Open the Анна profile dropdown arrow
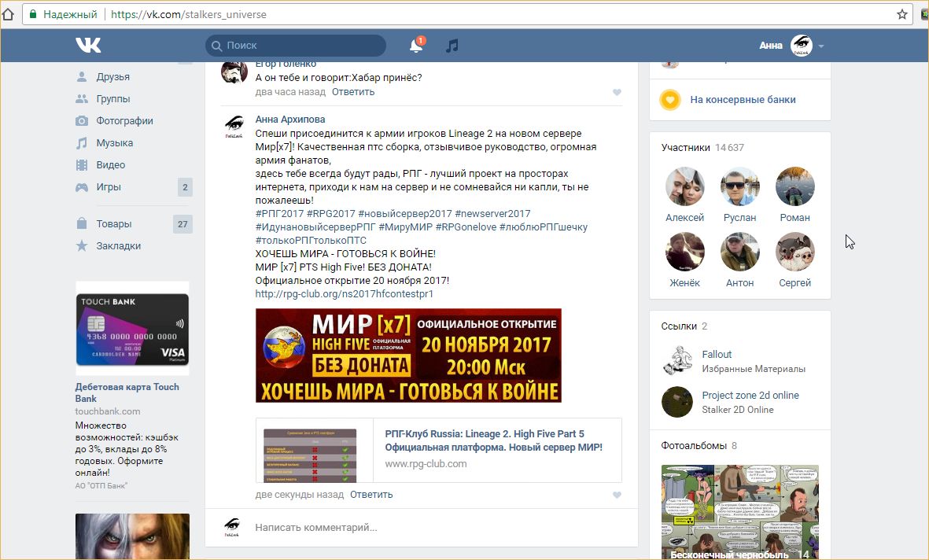Viewport: 929px width, 560px height. 821,46
